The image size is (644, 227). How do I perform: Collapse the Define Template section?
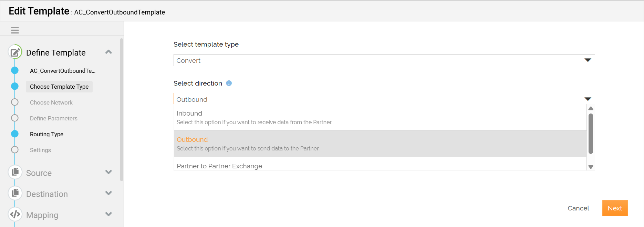(108, 52)
